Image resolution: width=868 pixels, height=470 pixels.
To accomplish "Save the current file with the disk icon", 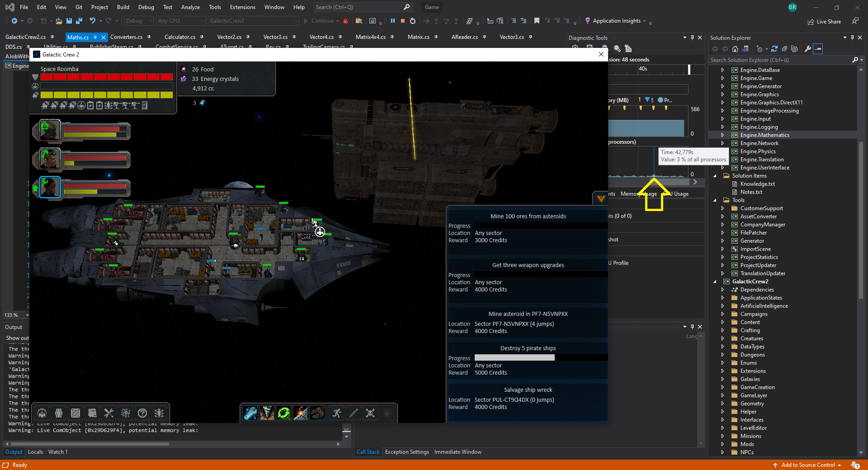I will [x=69, y=21].
